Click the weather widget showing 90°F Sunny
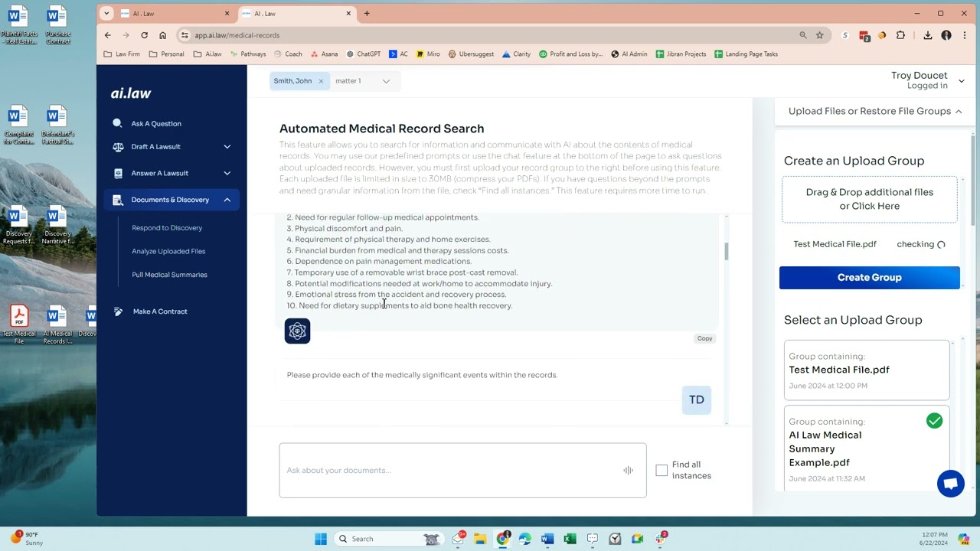This screenshot has height=551, width=980. pos(27,538)
